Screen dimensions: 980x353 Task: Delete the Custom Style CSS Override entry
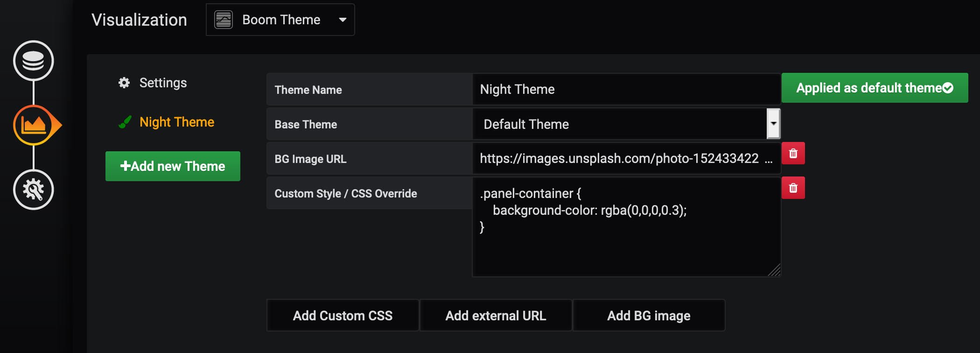click(x=793, y=188)
